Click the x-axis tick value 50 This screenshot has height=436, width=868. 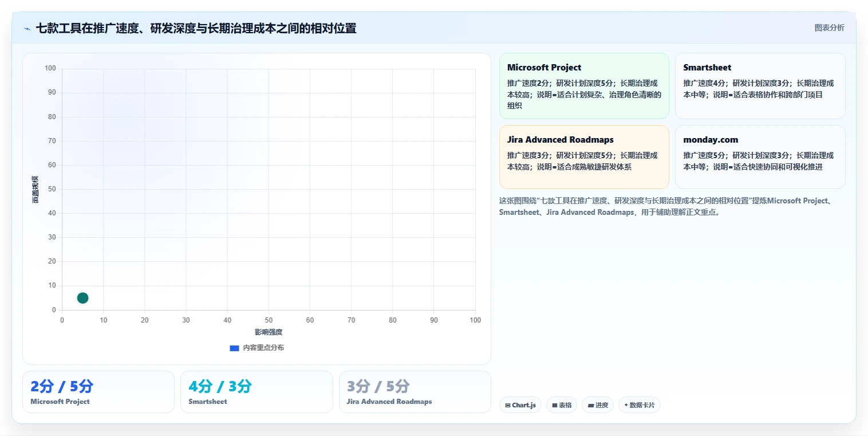click(x=269, y=320)
